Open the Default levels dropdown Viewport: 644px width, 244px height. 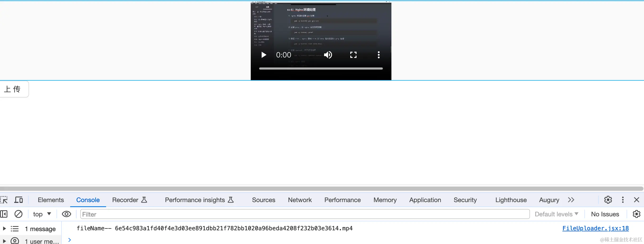[x=556, y=214]
